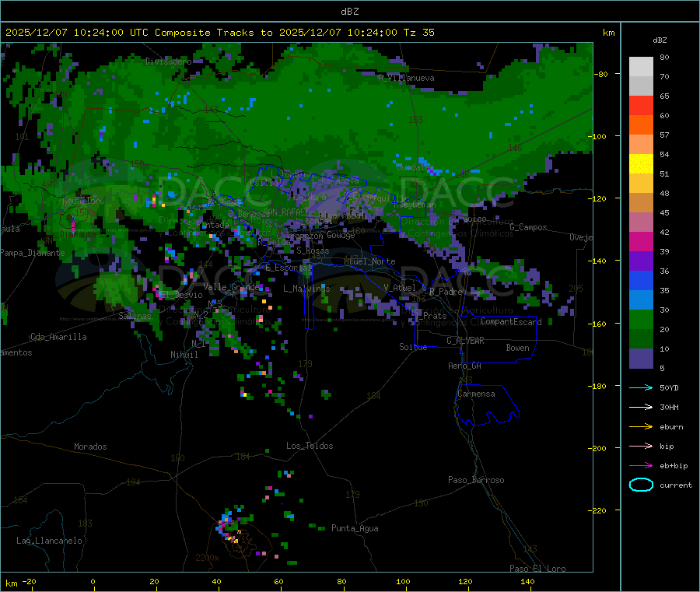Click the 'Tz 35' threshold text
This screenshot has height=592, width=700.
click(x=418, y=33)
